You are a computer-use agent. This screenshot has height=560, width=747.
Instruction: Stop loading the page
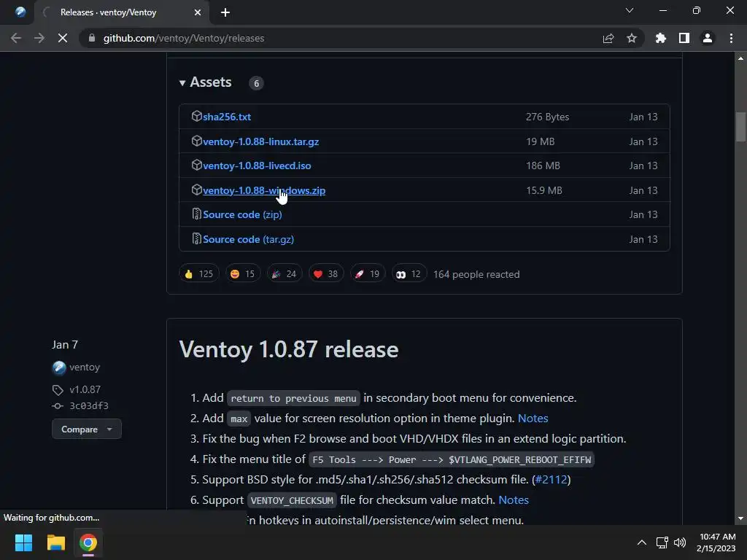pos(63,38)
